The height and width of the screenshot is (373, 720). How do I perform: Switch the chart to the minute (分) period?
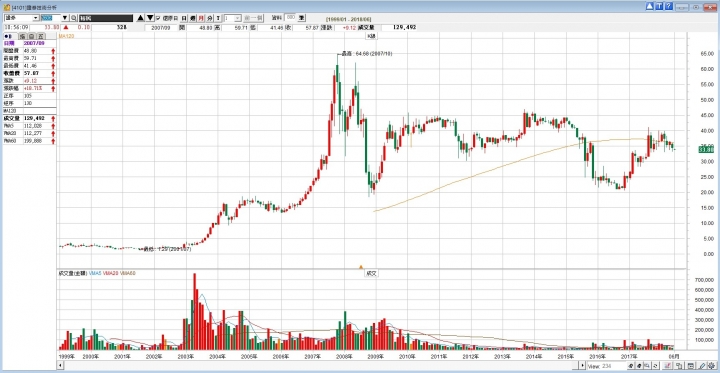pos(209,18)
